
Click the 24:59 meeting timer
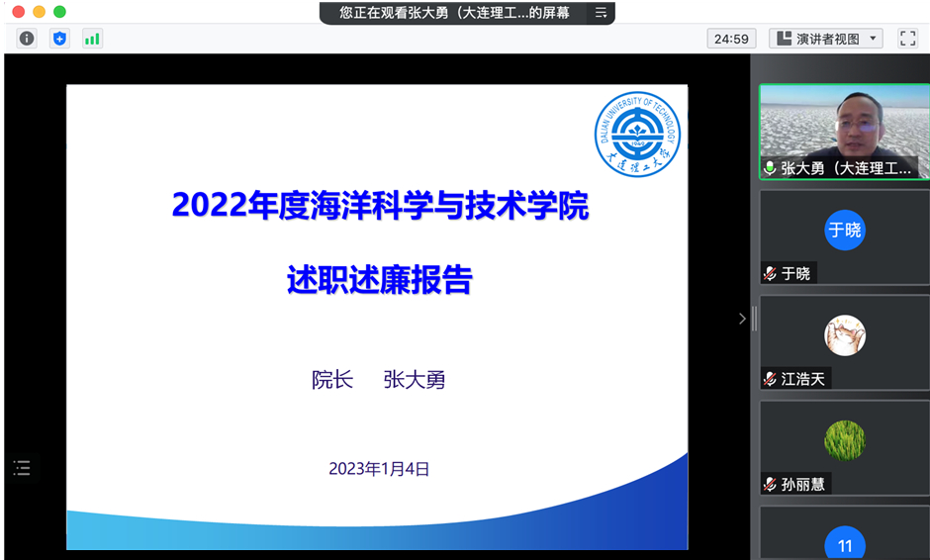click(731, 39)
